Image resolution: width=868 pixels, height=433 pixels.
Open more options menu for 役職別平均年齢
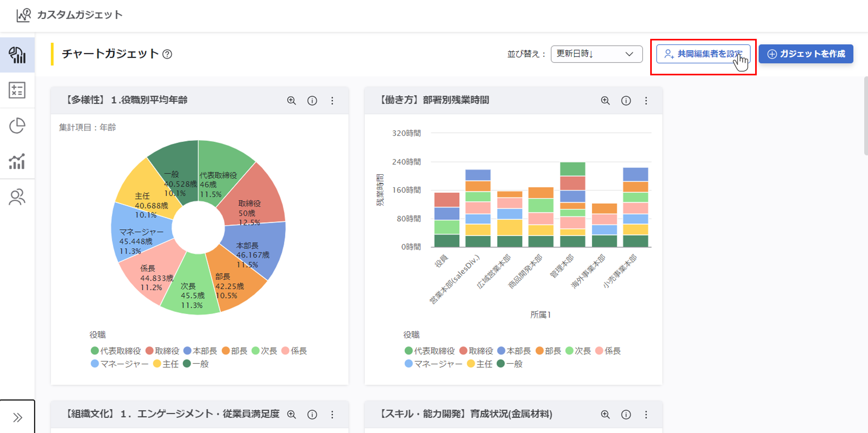point(332,100)
